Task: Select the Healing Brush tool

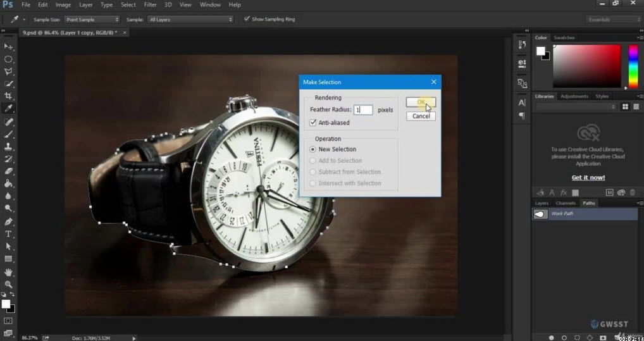Action: click(8, 121)
